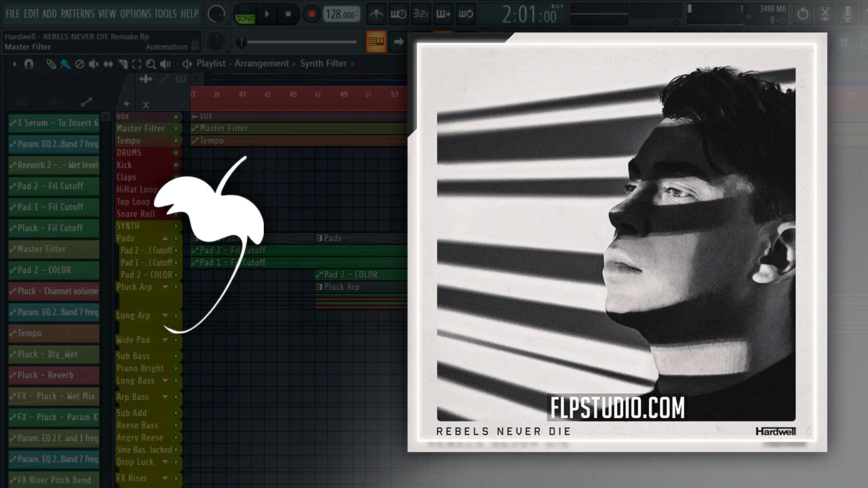Screen dimensions: 868x488
Task: Stop playback with the Stop button
Action: click(x=288, y=14)
